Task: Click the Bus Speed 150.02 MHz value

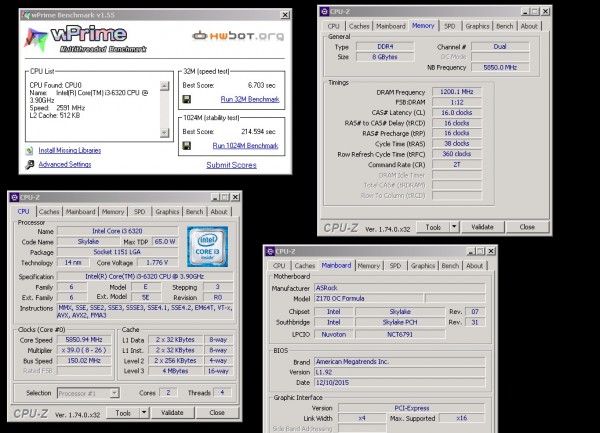Action: (84, 361)
